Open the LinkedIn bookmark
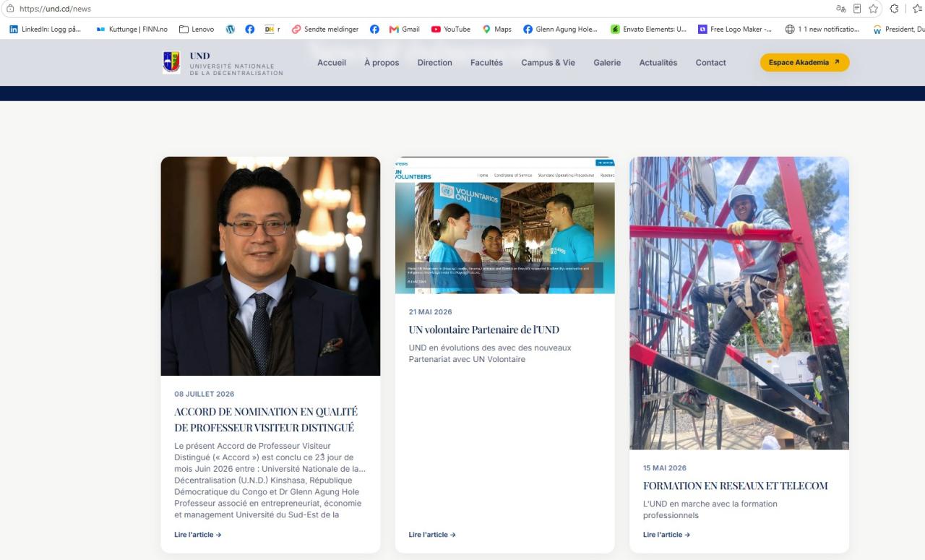The height and width of the screenshot is (560, 925). [x=45, y=30]
